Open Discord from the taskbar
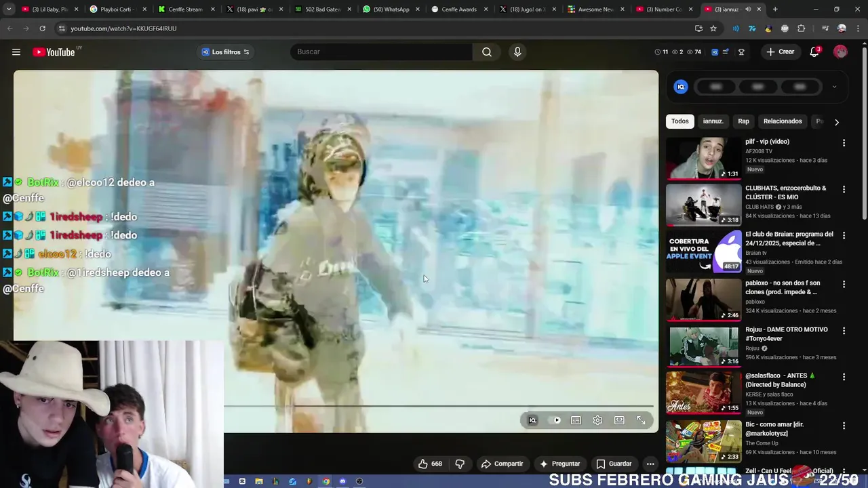868x488 pixels. [342, 481]
